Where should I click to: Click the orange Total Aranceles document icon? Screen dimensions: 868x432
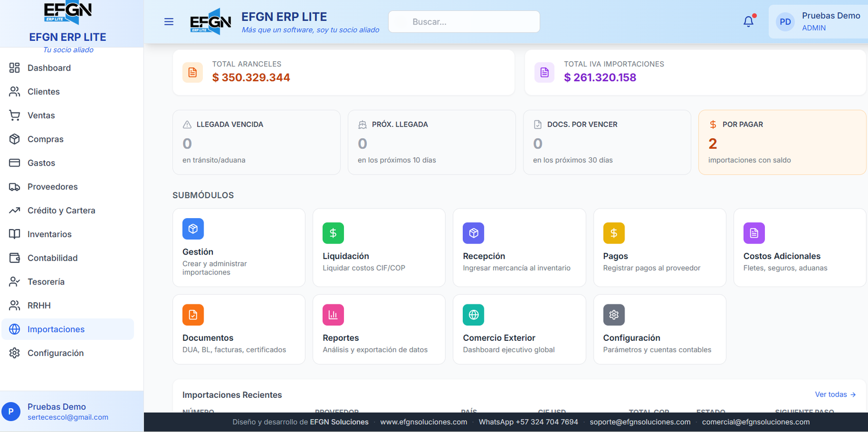[x=193, y=72]
